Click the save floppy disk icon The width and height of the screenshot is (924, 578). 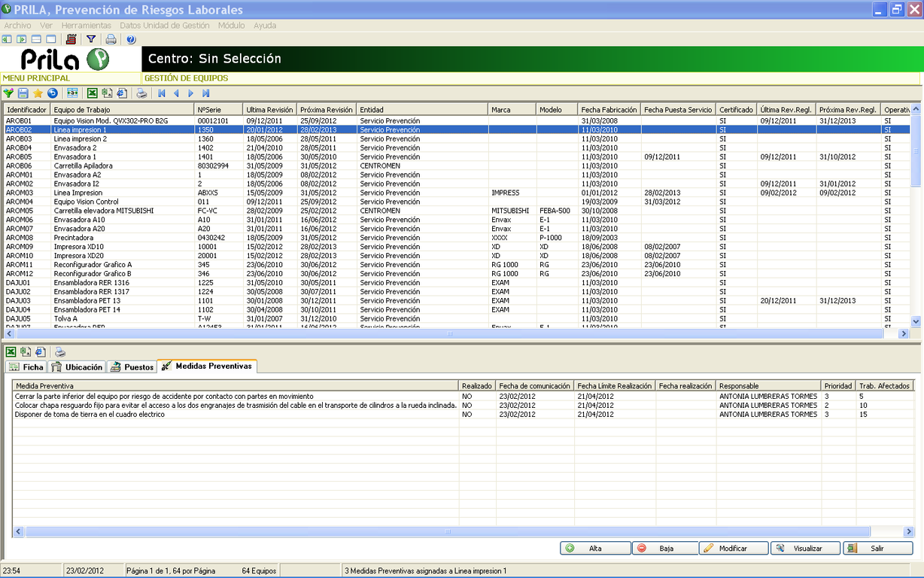23,93
